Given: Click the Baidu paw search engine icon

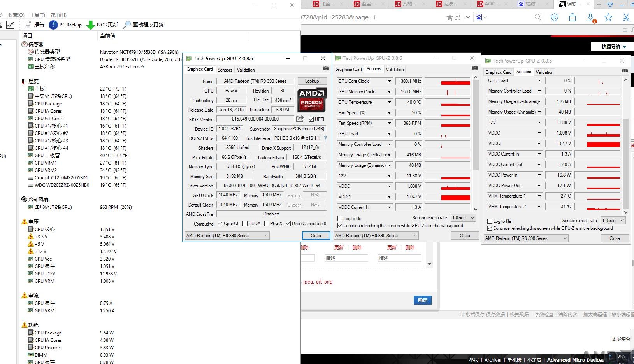Looking at the screenshot, I should (x=479, y=17).
